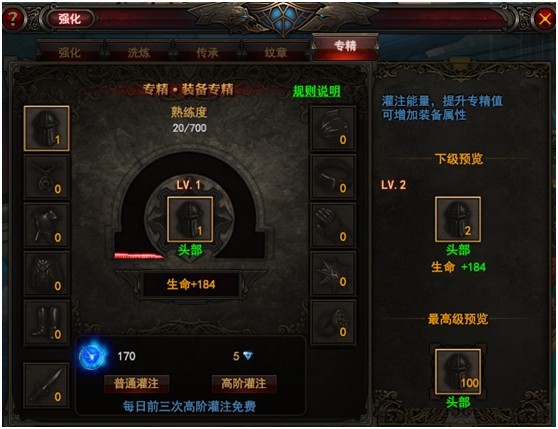
Task: Click the blue energy orb icon
Action: coord(92,356)
